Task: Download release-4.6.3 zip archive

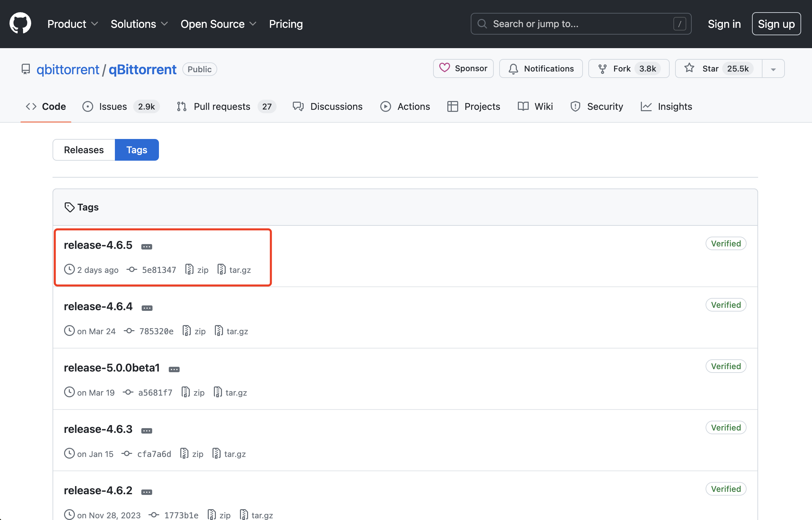Action: (x=192, y=454)
